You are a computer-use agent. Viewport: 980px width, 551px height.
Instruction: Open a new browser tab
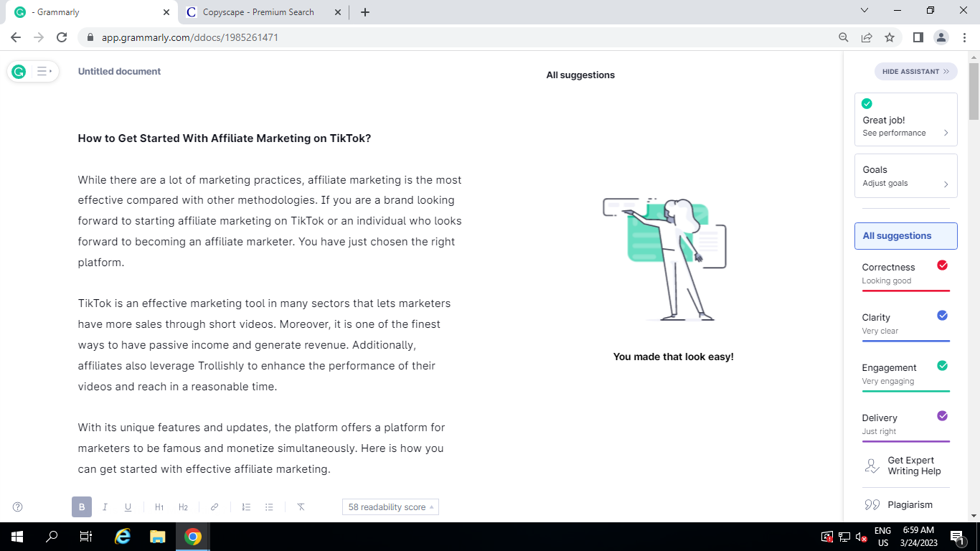(365, 12)
